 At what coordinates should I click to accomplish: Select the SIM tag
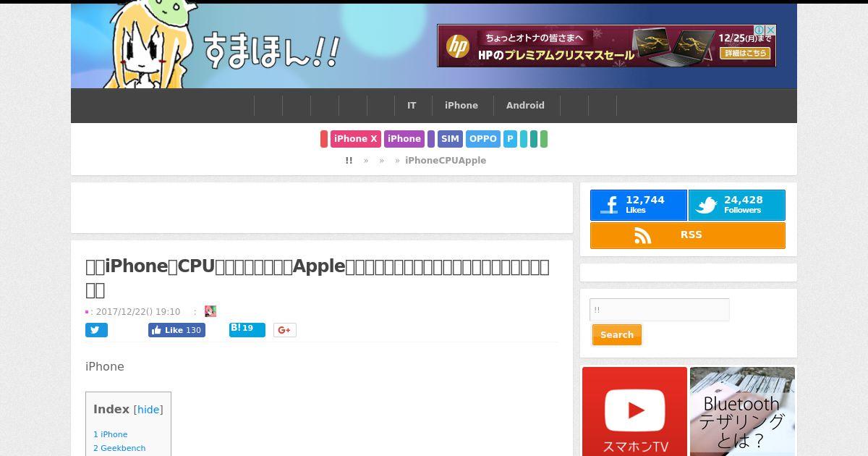pyautogui.click(x=450, y=139)
